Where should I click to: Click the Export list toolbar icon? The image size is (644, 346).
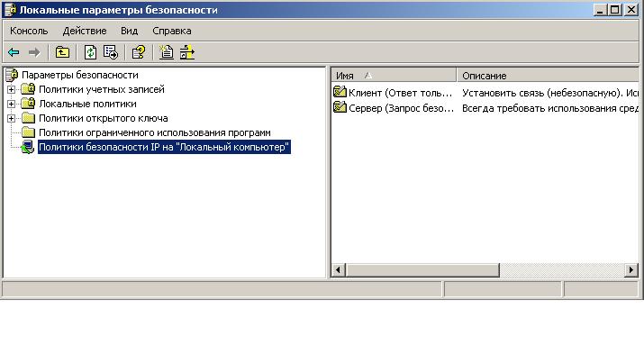[x=111, y=52]
